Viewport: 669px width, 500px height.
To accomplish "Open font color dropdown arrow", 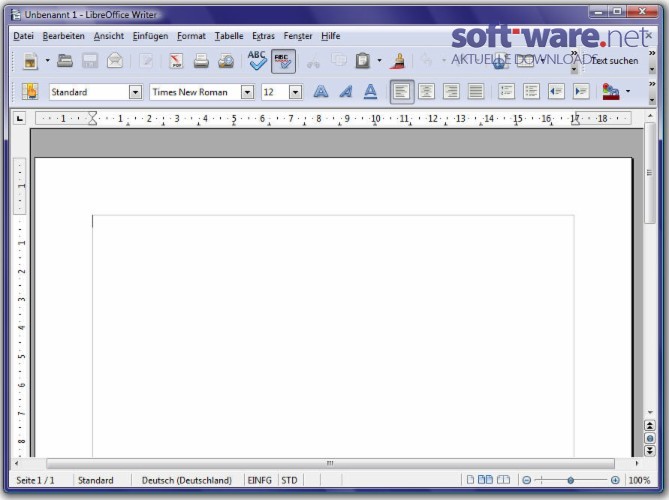I will coord(628,91).
